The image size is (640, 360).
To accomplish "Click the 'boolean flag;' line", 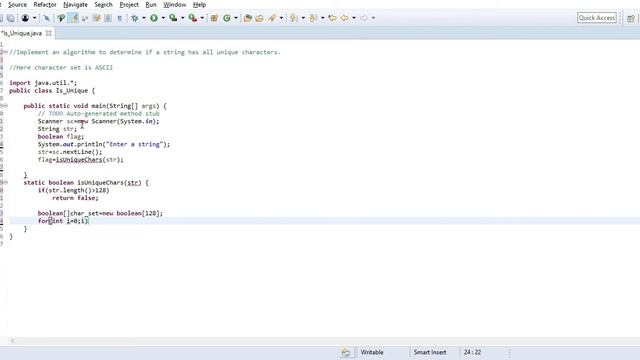I will coord(61,137).
